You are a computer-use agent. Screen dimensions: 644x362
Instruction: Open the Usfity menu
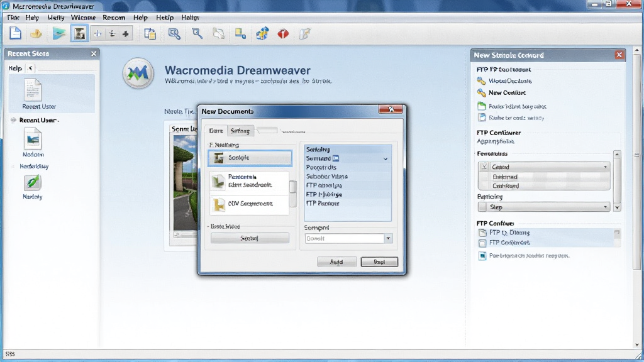click(55, 18)
